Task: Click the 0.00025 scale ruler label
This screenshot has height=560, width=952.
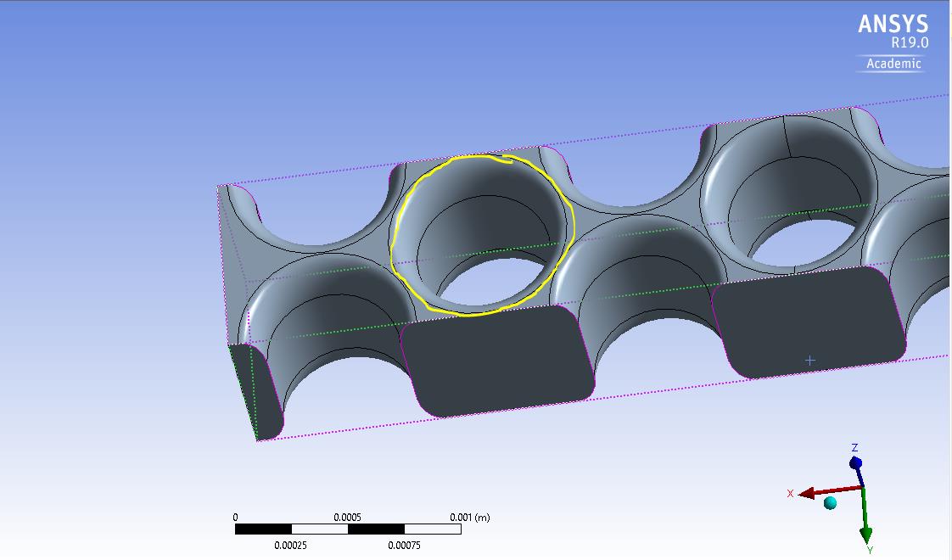Action: 290,546
